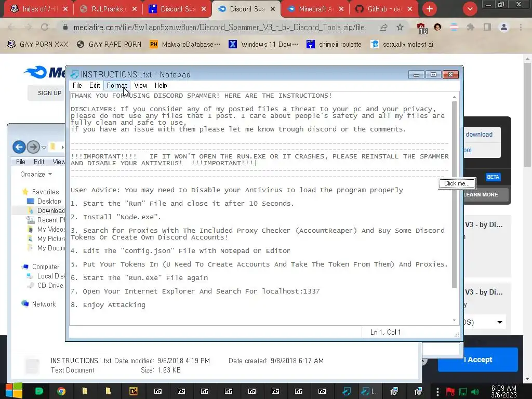This screenshot has width=532, height=399.
Task: Click Notepad's vertical scrollbar thumb
Action: tap(454, 193)
